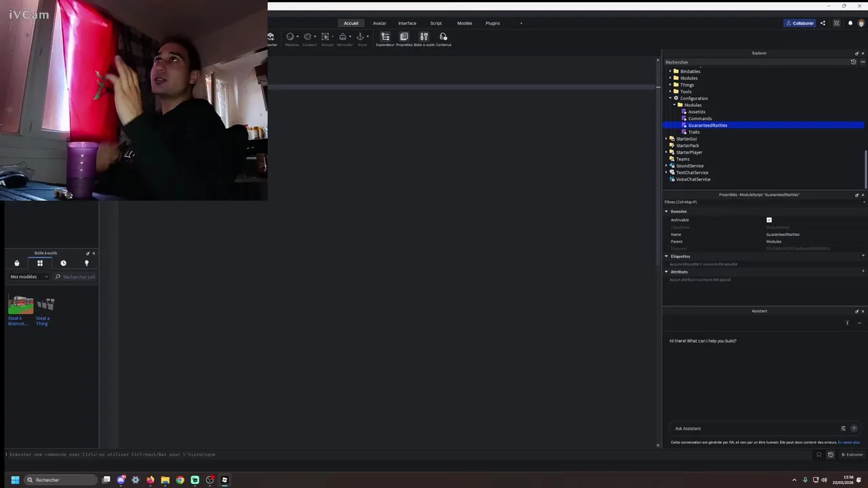Image resolution: width=868 pixels, height=488 pixels.
Task: Expand the SoundService node
Action: point(667,166)
